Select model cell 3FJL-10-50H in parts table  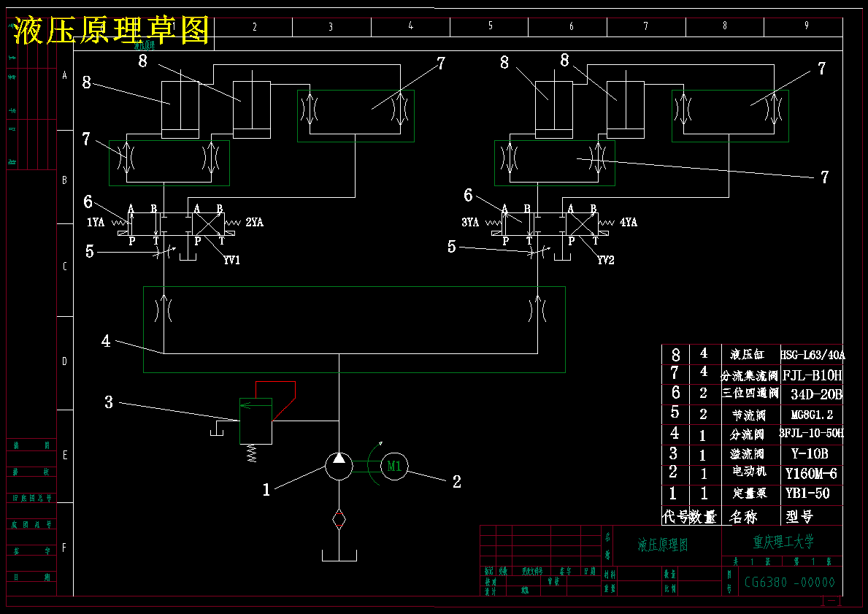tap(812, 433)
